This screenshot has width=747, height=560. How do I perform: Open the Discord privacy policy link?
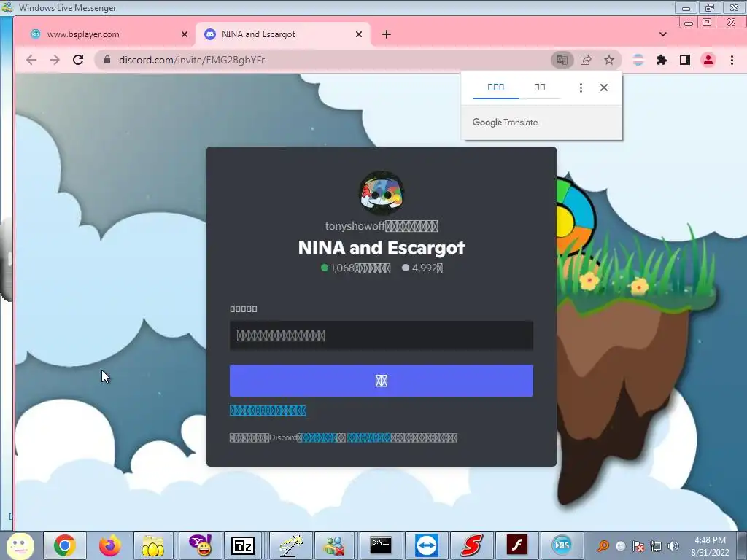369,437
